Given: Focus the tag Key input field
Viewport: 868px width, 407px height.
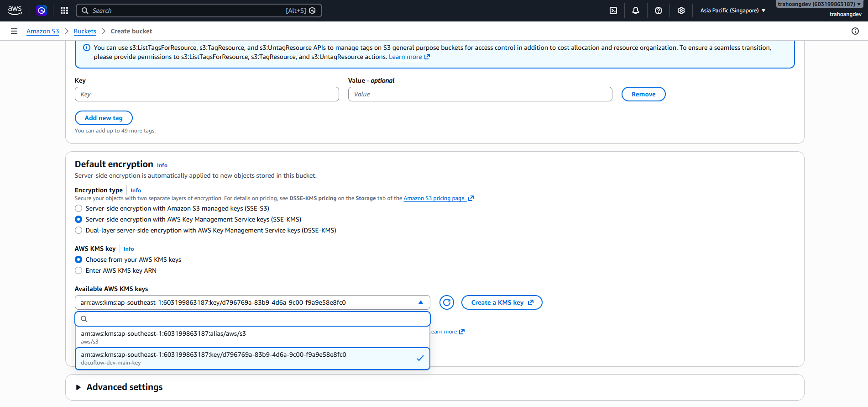Looking at the screenshot, I should click(x=207, y=94).
